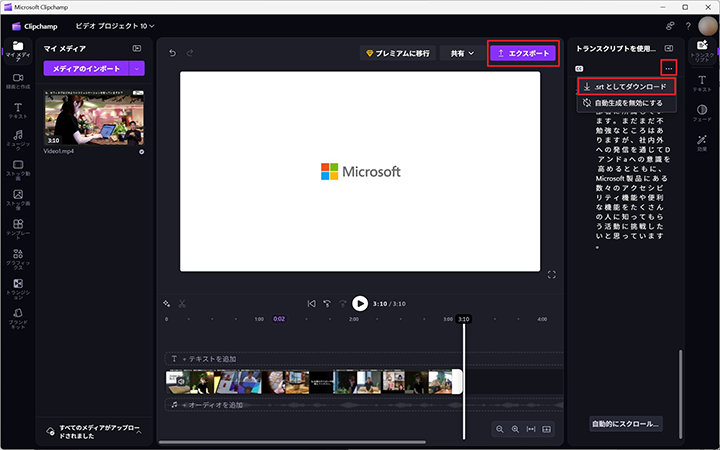This screenshot has height=450, width=720.
Task: Click the 3:10 / 3:10 time display
Action: point(389,304)
